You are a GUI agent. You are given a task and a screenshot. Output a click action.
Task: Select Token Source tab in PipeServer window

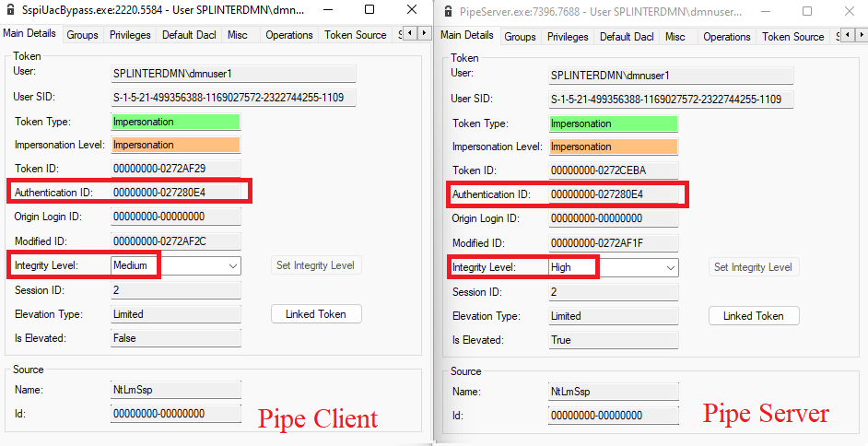(792, 37)
